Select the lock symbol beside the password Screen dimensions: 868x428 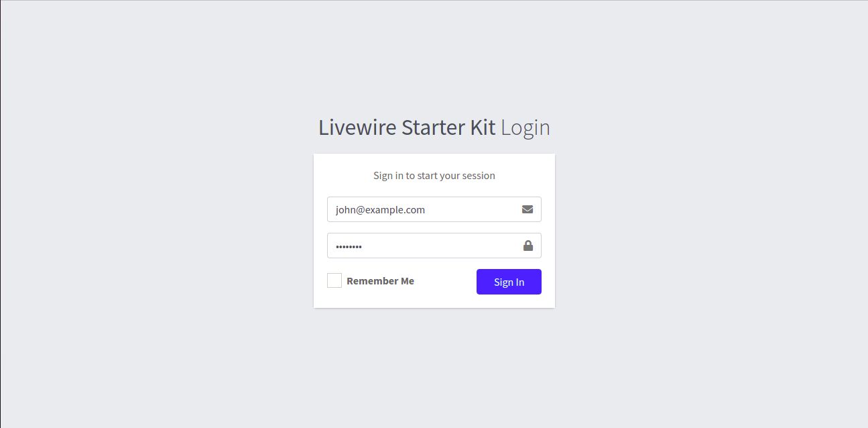coord(528,246)
